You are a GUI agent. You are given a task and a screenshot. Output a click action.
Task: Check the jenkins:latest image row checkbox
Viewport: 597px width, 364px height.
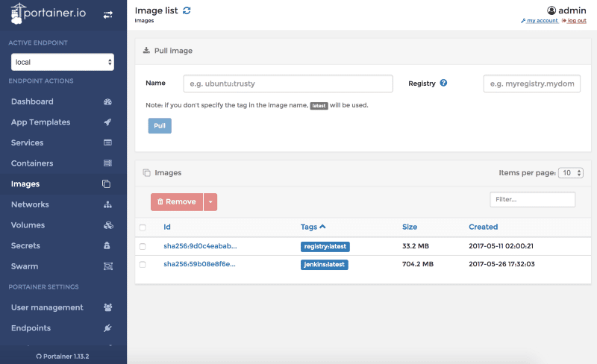tap(143, 264)
